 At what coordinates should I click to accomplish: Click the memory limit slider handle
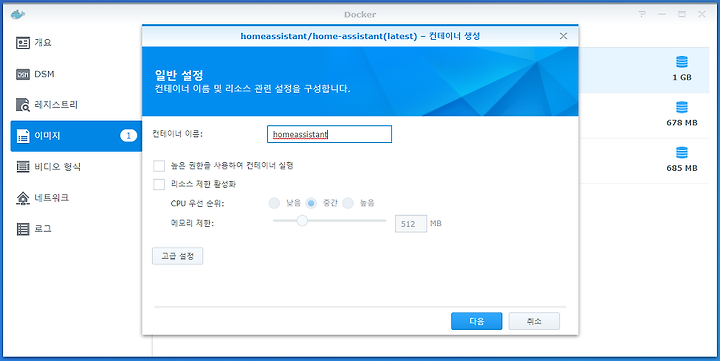tap(302, 221)
